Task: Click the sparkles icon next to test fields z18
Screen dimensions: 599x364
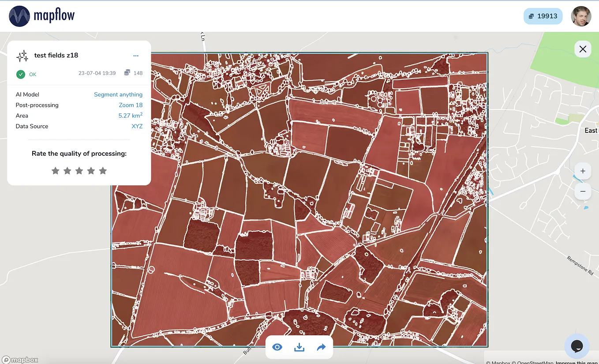Action: [21, 56]
